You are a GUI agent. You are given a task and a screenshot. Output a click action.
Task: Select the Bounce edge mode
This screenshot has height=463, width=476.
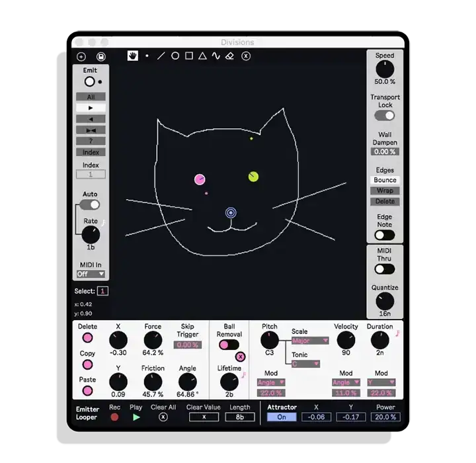[385, 180]
